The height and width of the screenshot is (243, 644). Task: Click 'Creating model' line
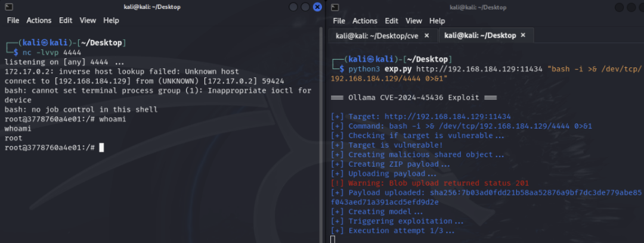377,212
